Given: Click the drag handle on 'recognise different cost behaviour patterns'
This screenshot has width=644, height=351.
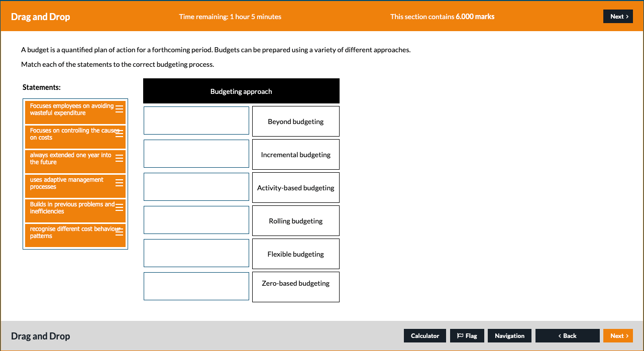Looking at the screenshot, I should pos(120,231).
